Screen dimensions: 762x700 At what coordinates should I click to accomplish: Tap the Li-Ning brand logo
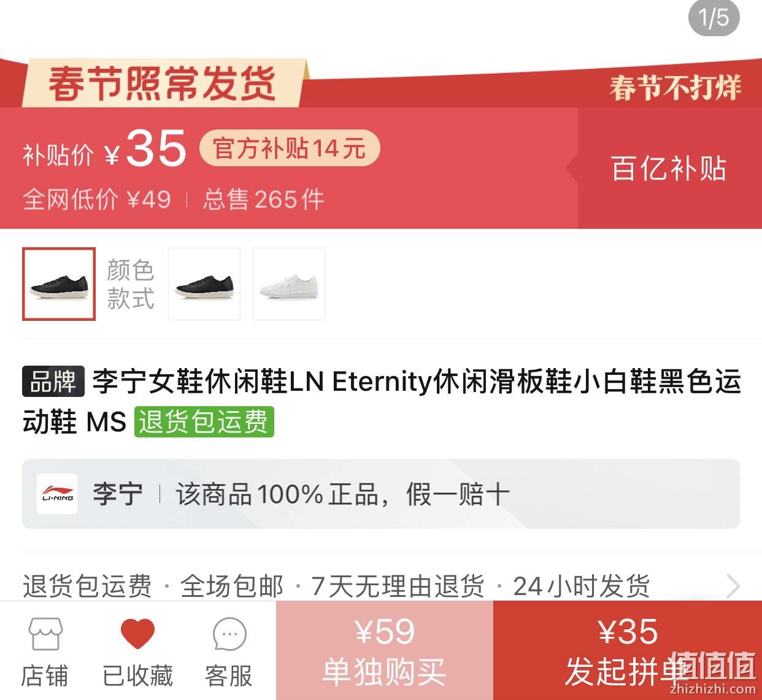point(57,494)
